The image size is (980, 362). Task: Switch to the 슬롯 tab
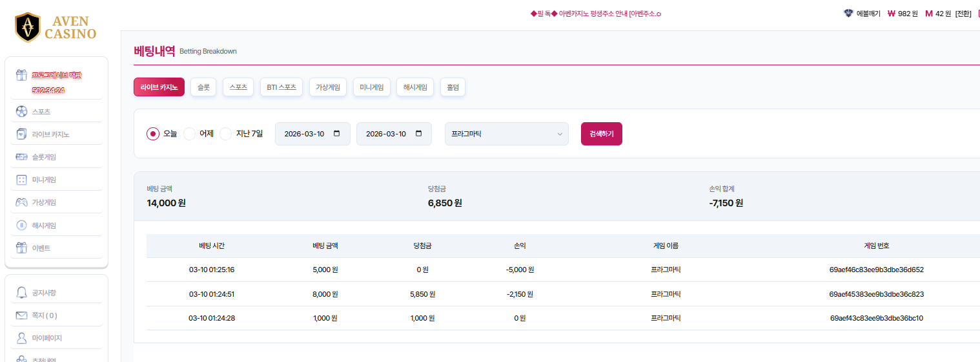(x=203, y=87)
